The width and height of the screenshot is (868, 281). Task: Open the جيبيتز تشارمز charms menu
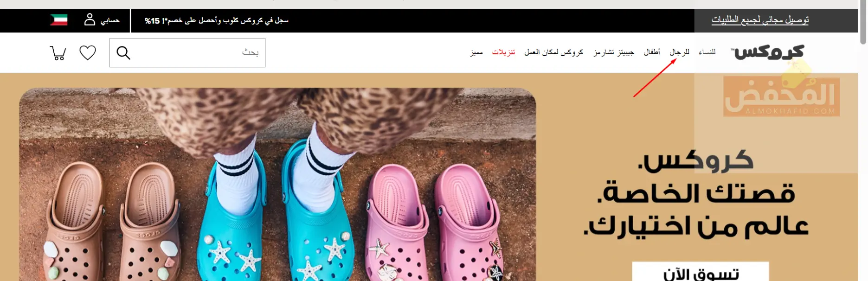(614, 52)
